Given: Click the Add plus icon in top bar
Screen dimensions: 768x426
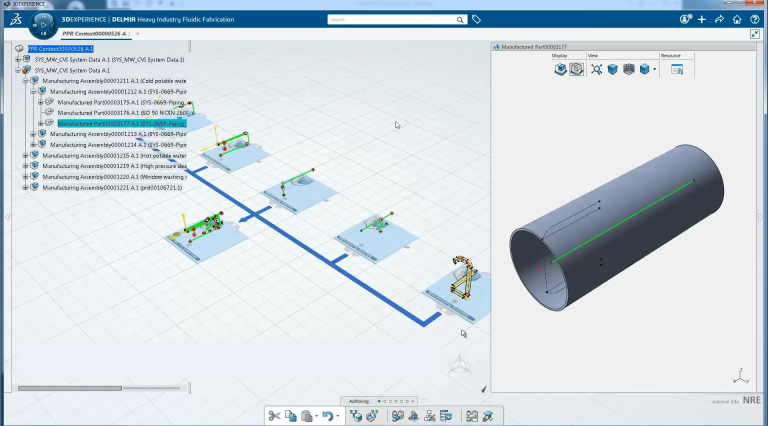Looking at the screenshot, I should click(x=702, y=19).
